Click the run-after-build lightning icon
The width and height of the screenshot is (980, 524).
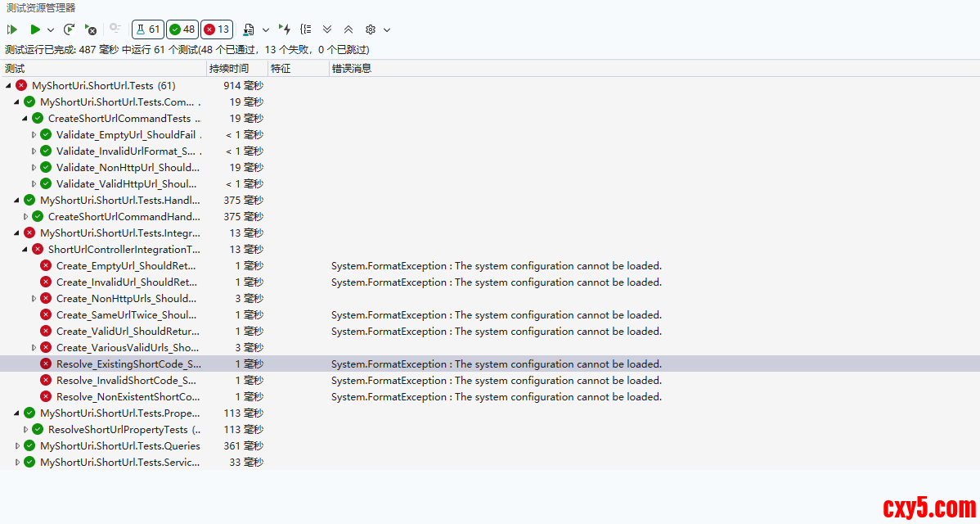[285, 29]
